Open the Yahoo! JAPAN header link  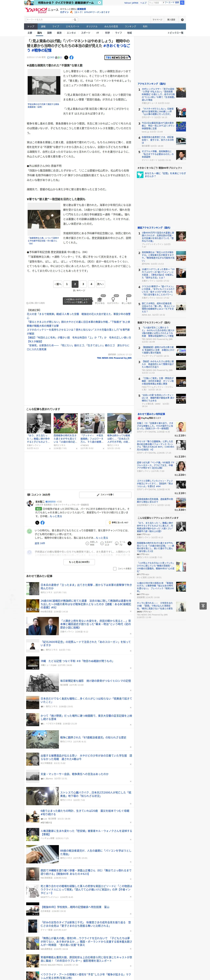pos(131,3)
